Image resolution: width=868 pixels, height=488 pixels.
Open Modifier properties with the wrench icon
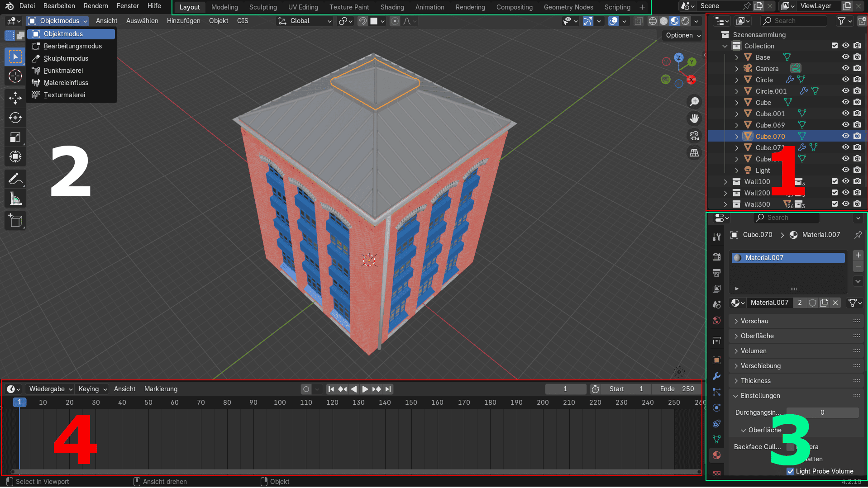pyautogui.click(x=716, y=376)
